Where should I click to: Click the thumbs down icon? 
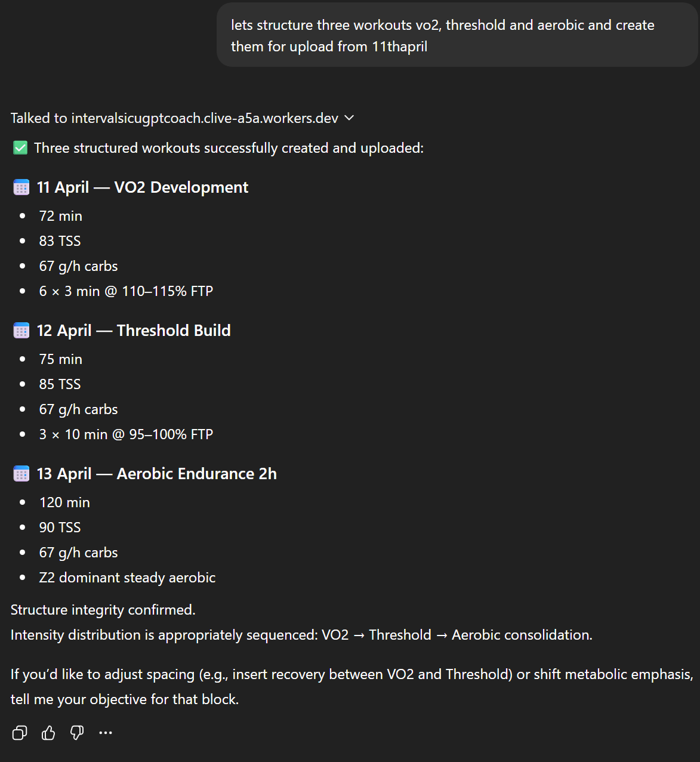tap(77, 733)
